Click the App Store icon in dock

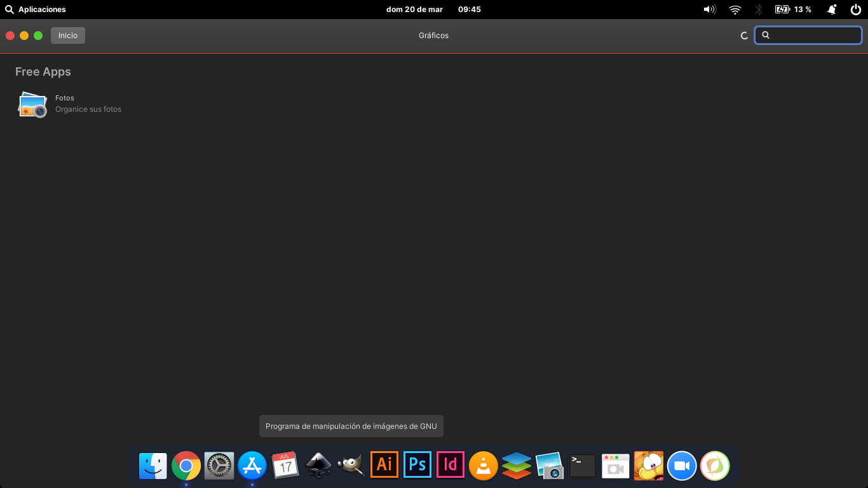(252, 466)
